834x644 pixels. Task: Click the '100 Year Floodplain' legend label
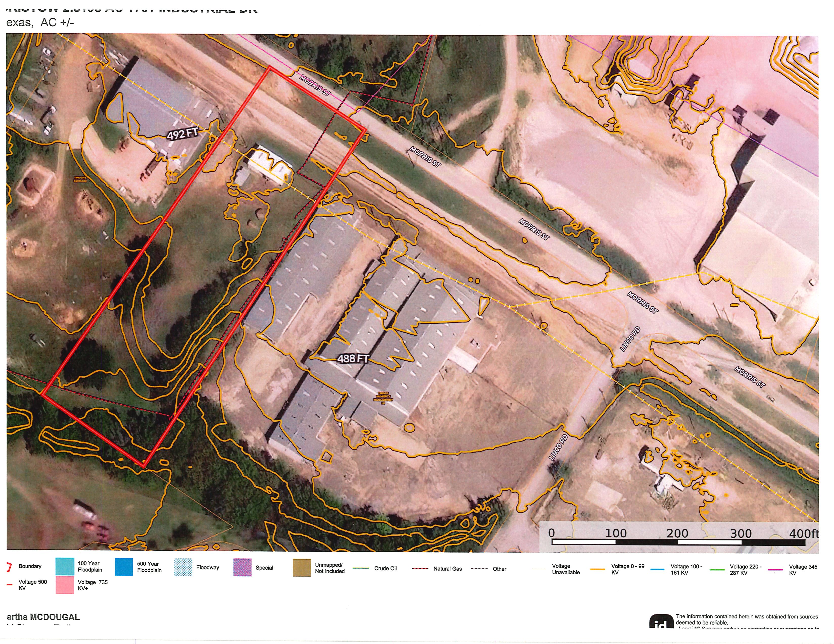coord(90,566)
